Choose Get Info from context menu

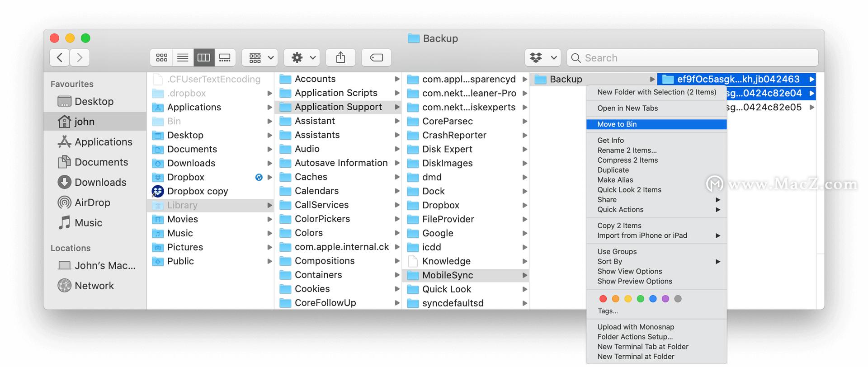point(656,141)
